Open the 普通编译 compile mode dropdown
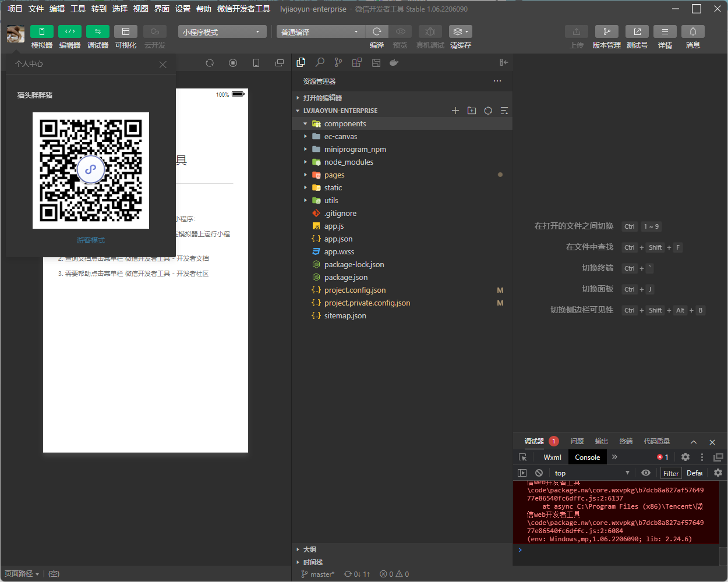 [320, 31]
